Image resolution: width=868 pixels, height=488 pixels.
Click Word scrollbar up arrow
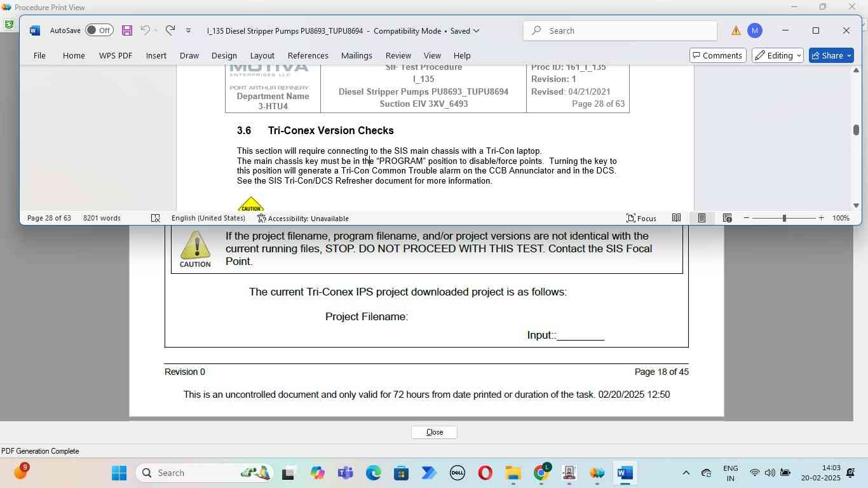(856, 70)
